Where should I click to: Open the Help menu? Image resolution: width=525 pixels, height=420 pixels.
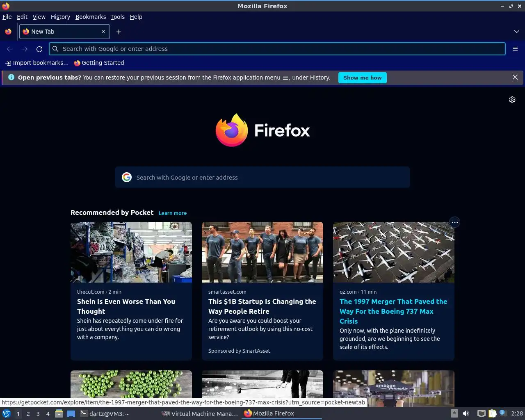[x=136, y=17]
